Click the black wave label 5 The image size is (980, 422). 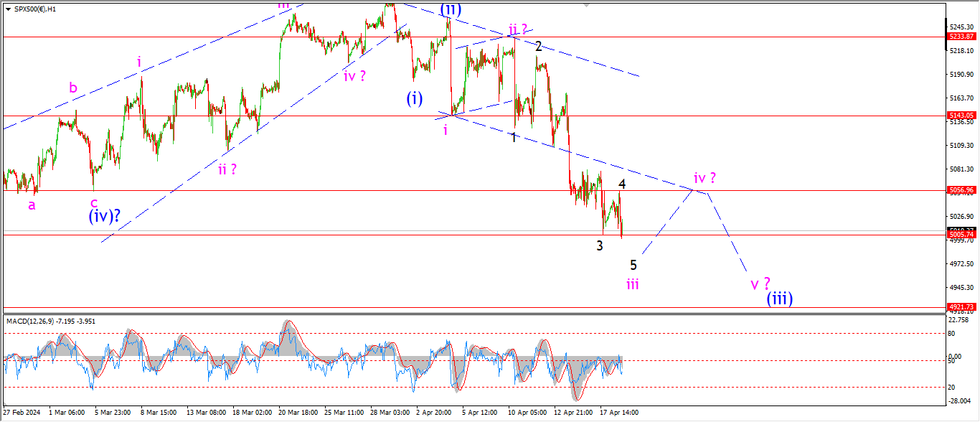coord(633,264)
